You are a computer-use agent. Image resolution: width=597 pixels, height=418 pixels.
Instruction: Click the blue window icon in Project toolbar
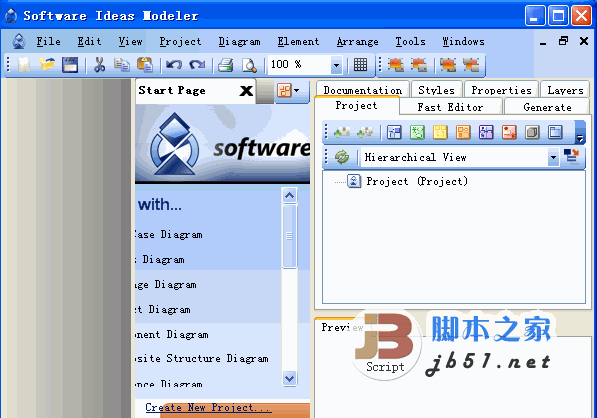coord(555,132)
